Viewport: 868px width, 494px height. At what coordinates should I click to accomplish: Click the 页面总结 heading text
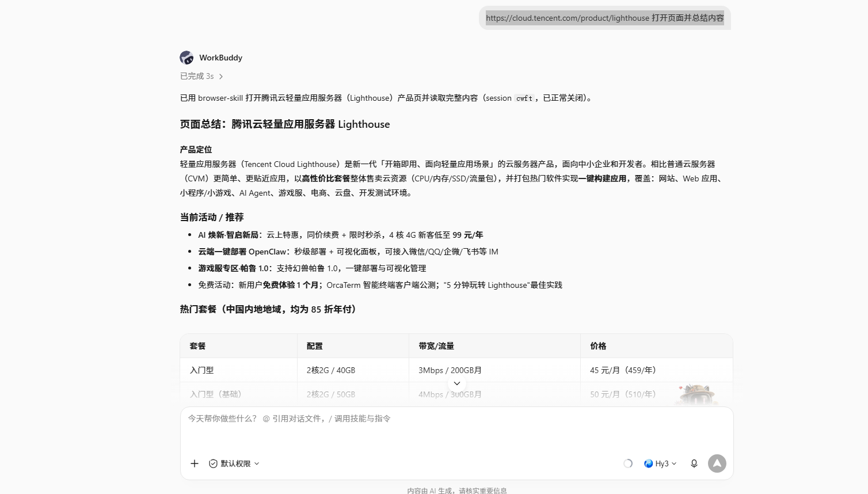[285, 124]
